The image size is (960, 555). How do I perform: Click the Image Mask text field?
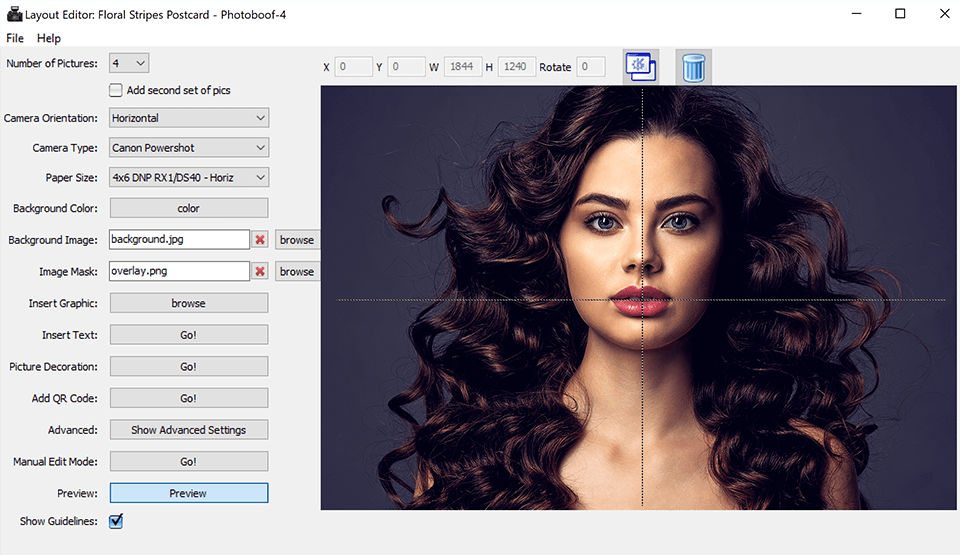point(179,271)
